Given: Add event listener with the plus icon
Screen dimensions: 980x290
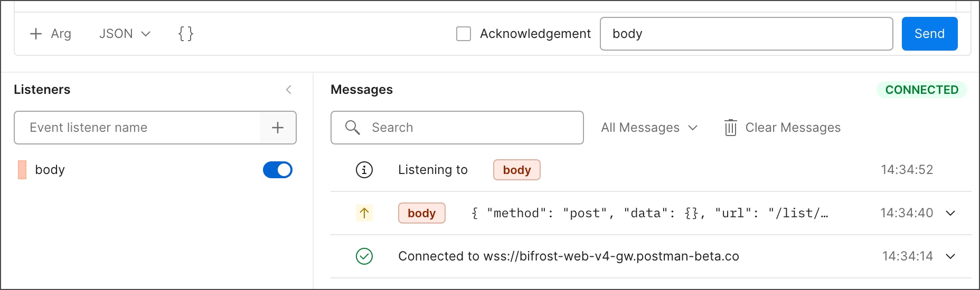Looking at the screenshot, I should pos(278,128).
